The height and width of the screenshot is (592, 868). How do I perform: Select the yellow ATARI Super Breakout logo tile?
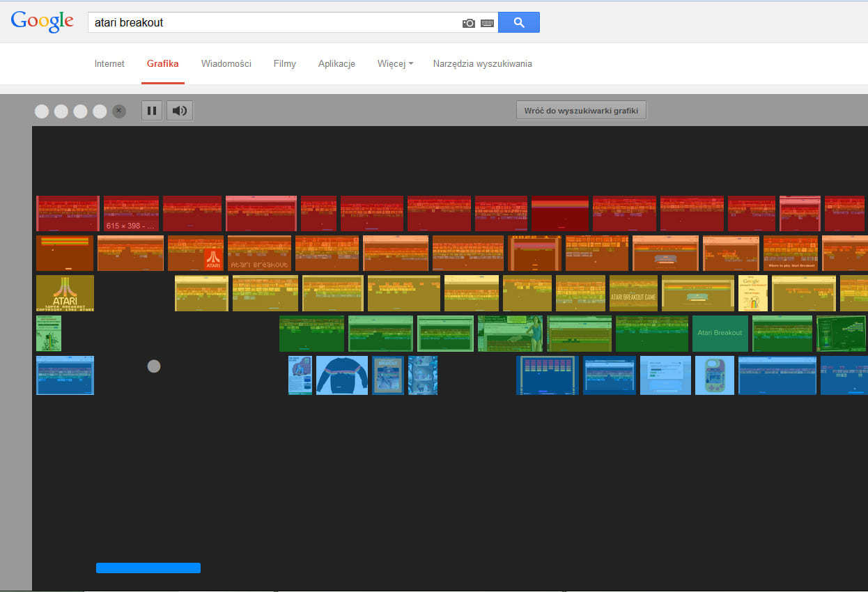click(x=65, y=293)
